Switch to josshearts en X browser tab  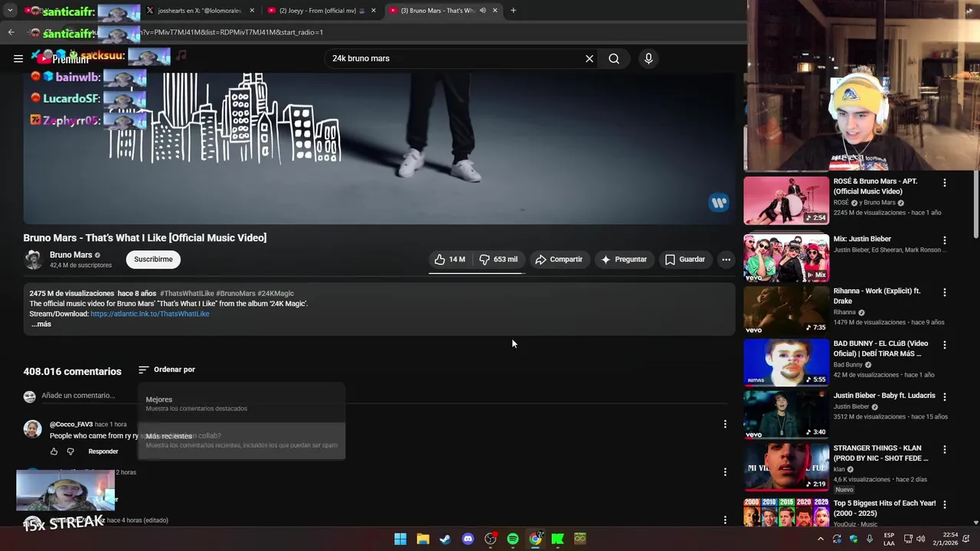199,11
